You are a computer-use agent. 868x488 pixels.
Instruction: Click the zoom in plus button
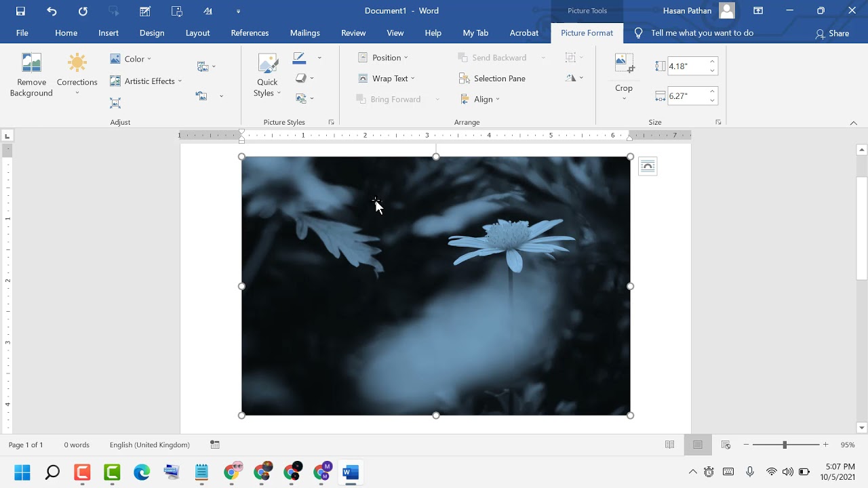coord(825,445)
